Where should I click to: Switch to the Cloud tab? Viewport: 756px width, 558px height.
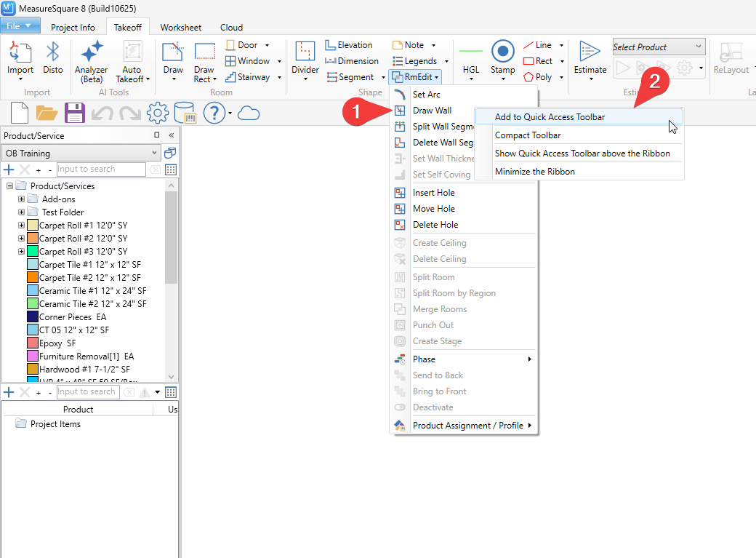231,28
